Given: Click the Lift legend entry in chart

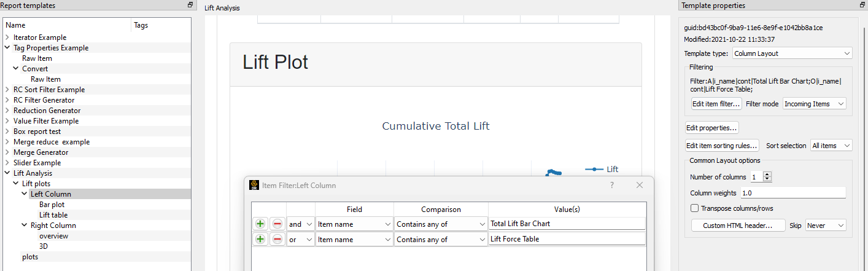Looking at the screenshot, I should point(602,169).
